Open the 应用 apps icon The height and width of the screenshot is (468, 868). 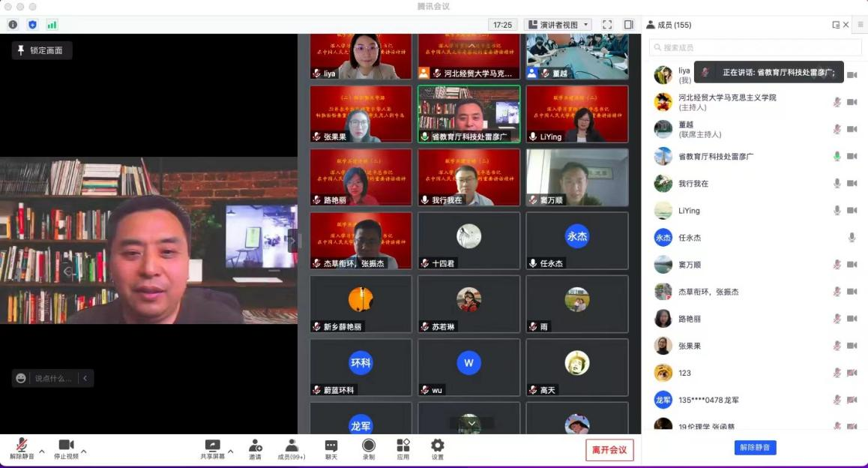(x=403, y=448)
